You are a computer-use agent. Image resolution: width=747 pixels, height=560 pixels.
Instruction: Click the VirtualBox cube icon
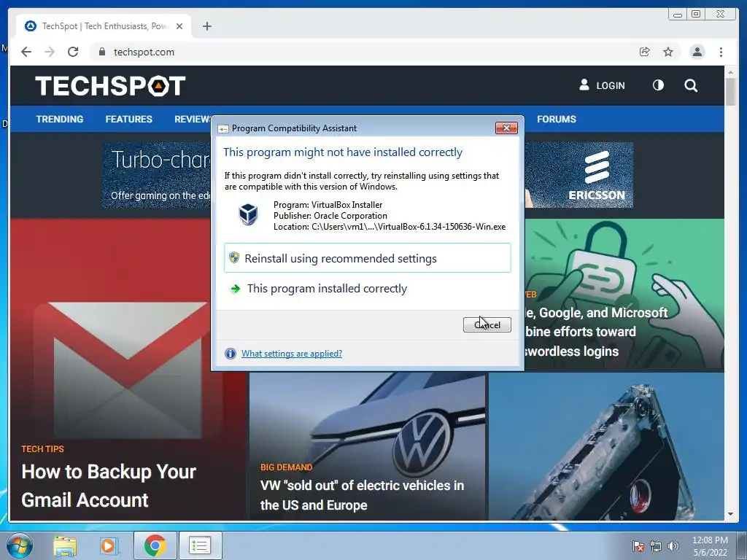(248, 214)
